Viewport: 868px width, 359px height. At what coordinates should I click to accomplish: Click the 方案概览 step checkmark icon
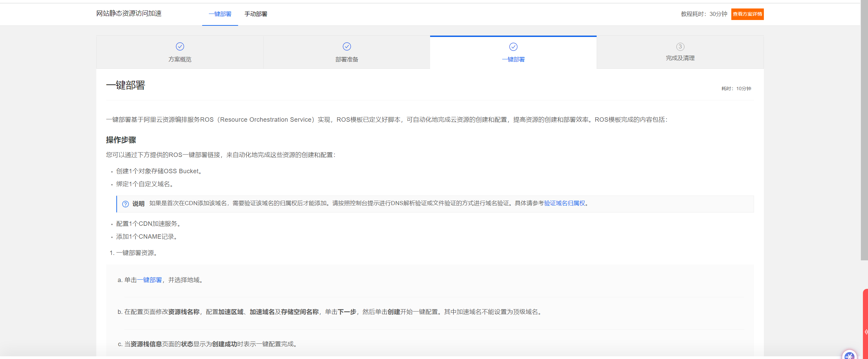180,46
